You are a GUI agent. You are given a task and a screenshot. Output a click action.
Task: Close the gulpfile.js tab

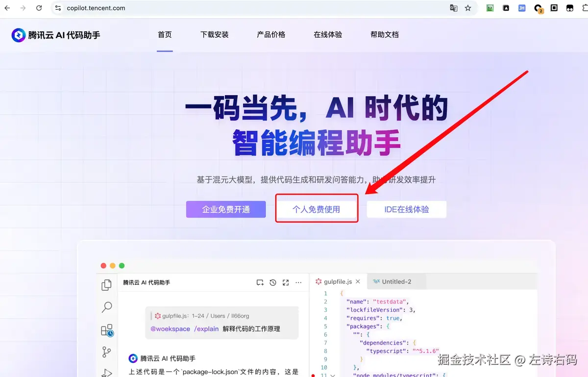(x=358, y=281)
